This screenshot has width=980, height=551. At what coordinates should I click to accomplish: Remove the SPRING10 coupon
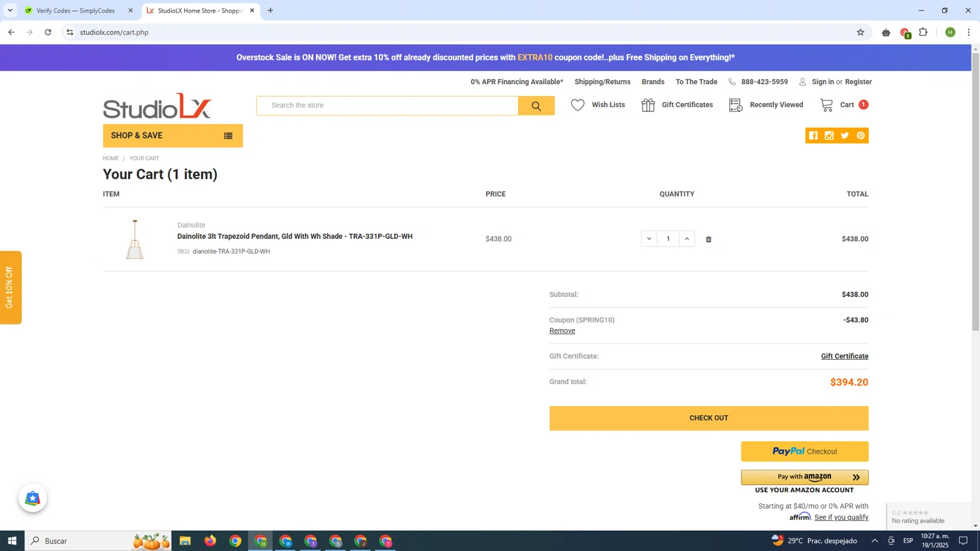(562, 331)
